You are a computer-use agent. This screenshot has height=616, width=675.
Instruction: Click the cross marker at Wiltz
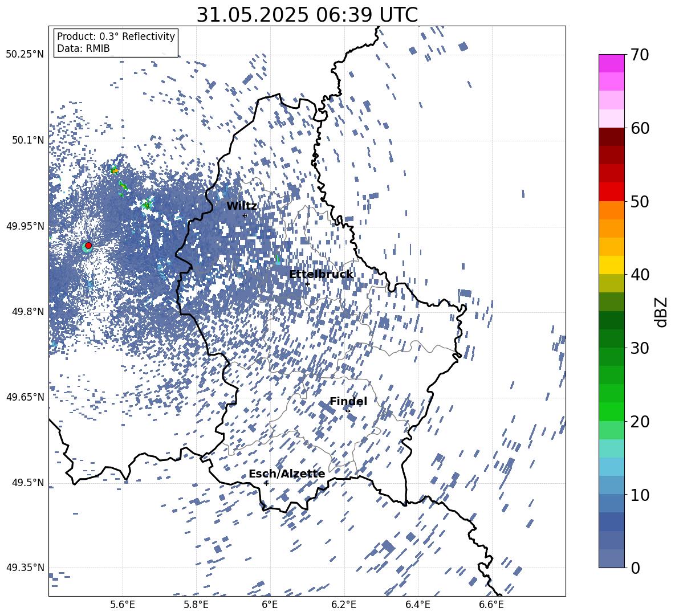click(245, 215)
